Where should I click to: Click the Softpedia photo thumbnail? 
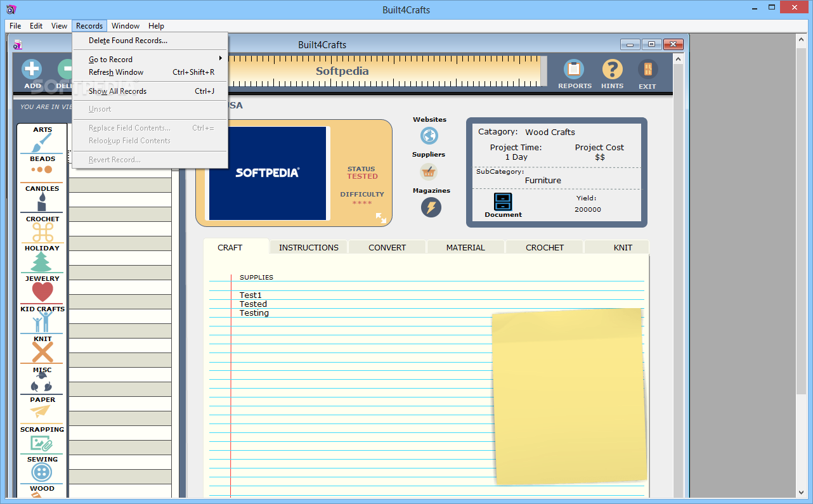pos(268,173)
